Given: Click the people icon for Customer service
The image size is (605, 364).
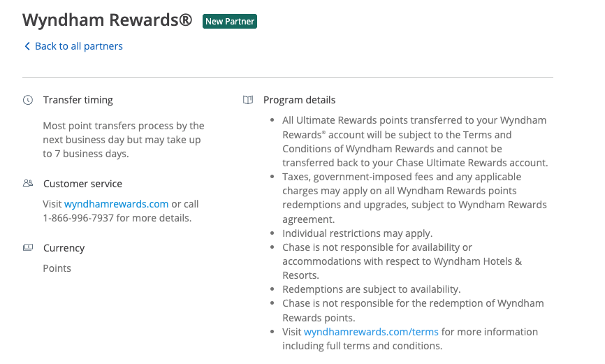Looking at the screenshot, I should point(28,184).
